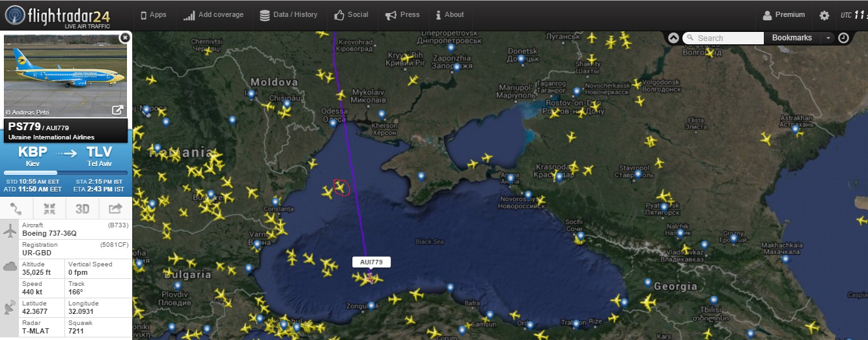Screen dimensions: 868x340
Task: Open the Bookmarks list
Action: [792, 38]
